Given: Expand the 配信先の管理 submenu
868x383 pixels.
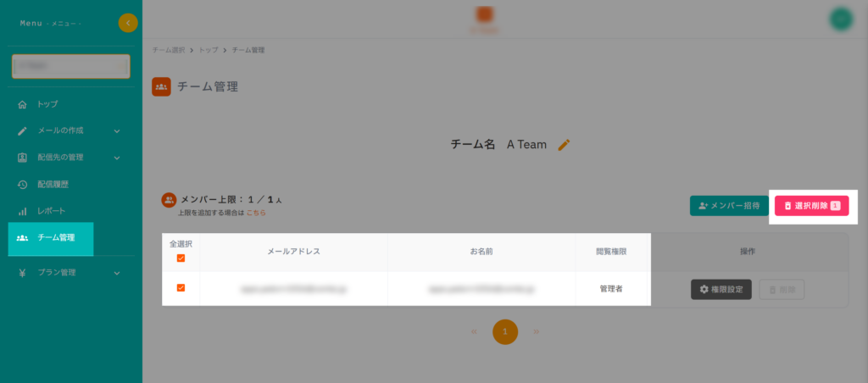Looking at the screenshot, I should 117,157.
